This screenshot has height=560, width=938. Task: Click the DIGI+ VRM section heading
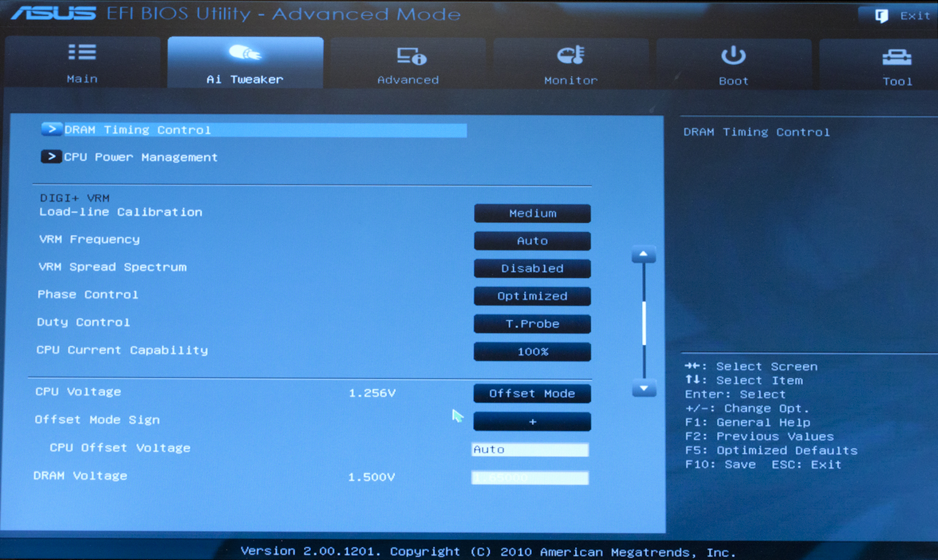click(x=74, y=198)
